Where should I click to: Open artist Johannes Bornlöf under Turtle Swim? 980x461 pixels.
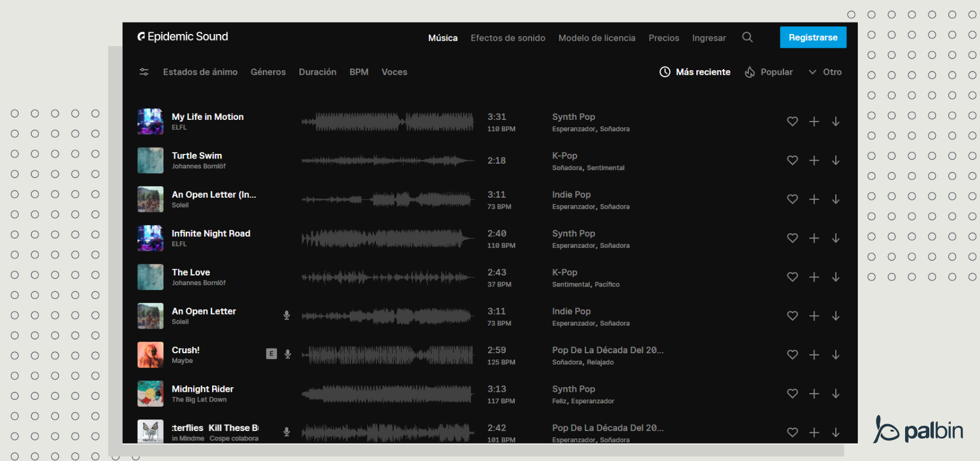click(199, 167)
